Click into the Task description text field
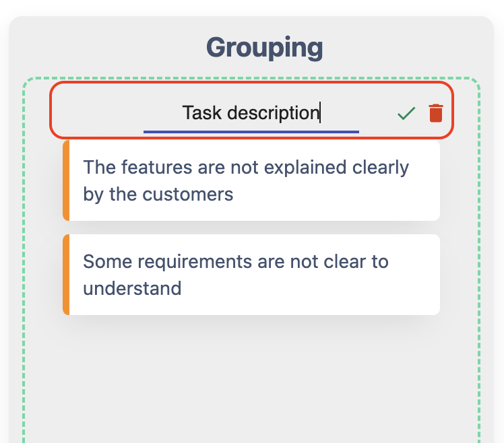The height and width of the screenshot is (443, 504). point(251,112)
